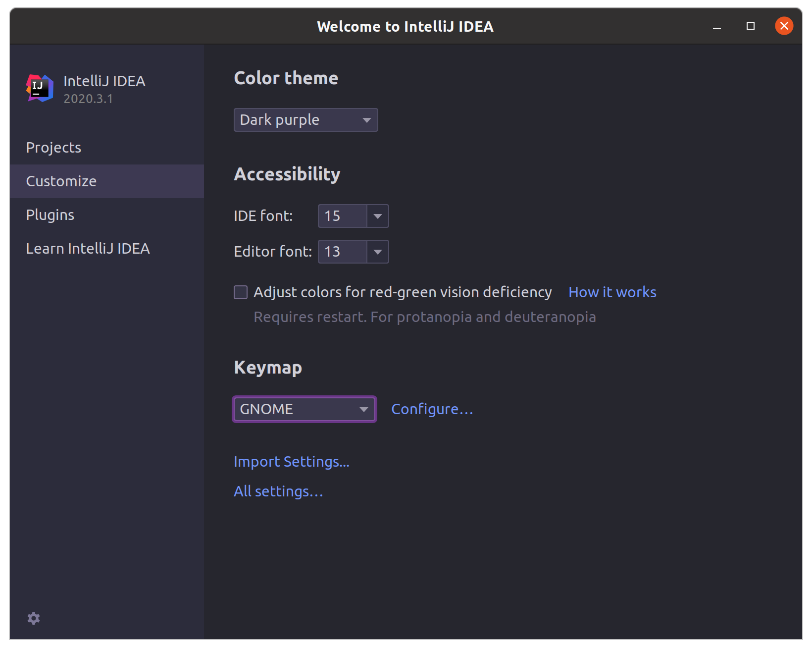Click the 'Requires restart' hint text
Viewport: 812px width, 649px height.
click(x=425, y=317)
